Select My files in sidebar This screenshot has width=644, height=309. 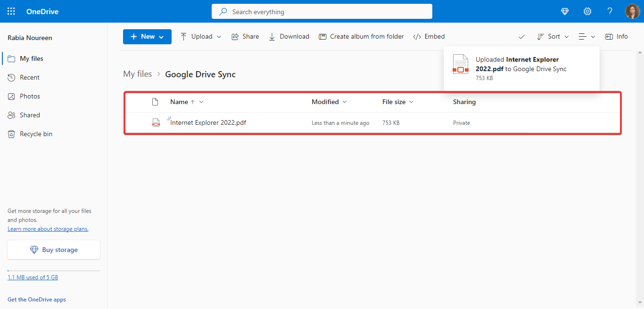point(54,58)
